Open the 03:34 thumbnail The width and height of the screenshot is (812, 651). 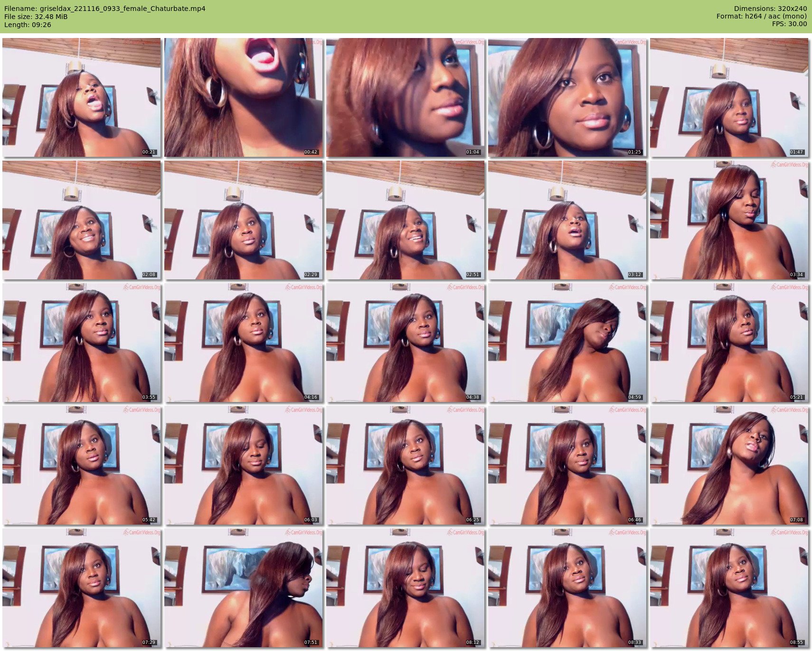pos(729,220)
